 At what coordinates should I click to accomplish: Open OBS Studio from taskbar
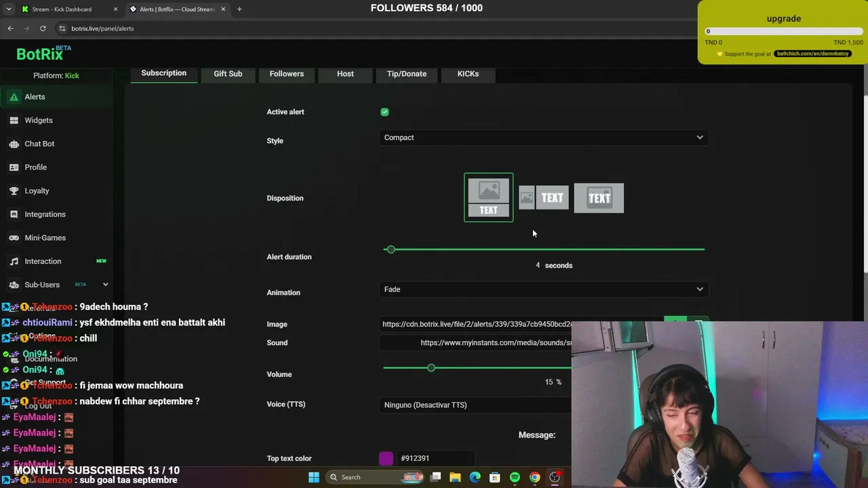click(x=555, y=477)
